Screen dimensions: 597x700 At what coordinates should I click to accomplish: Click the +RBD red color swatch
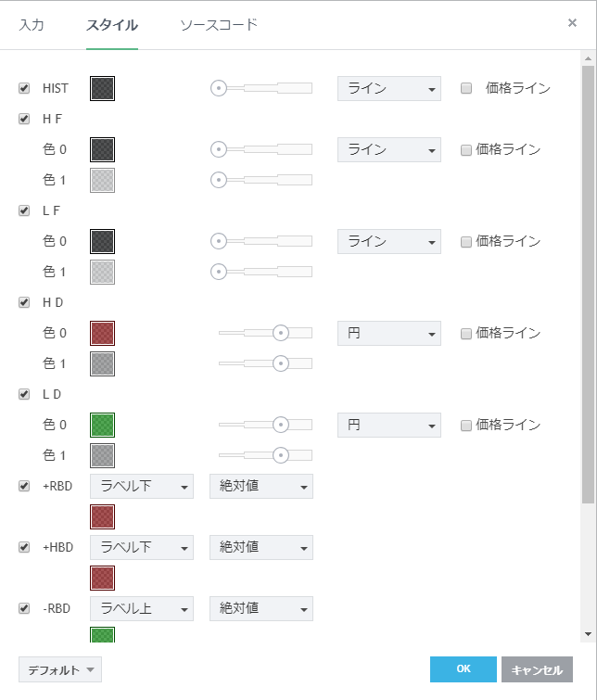click(x=102, y=516)
